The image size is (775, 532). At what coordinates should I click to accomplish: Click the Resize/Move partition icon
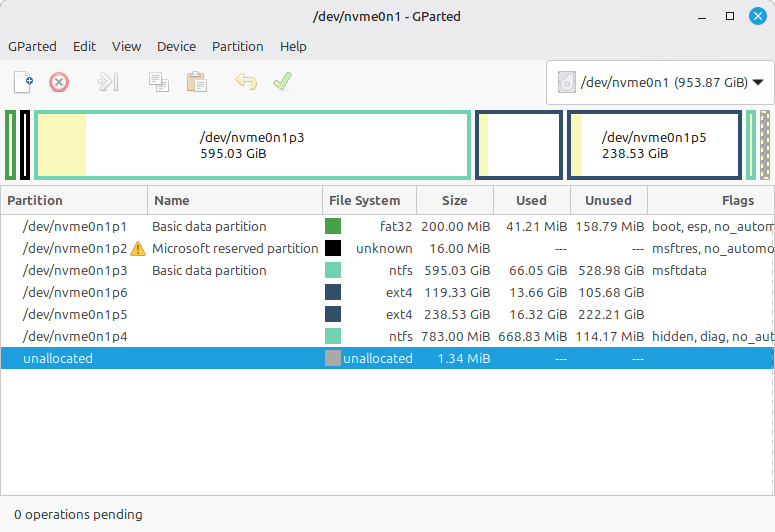coord(108,82)
